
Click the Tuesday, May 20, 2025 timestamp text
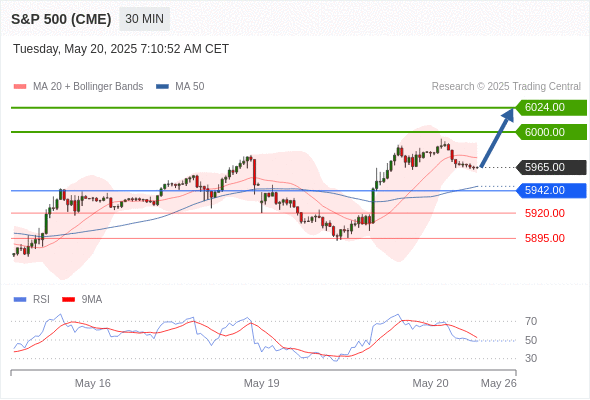(x=121, y=49)
